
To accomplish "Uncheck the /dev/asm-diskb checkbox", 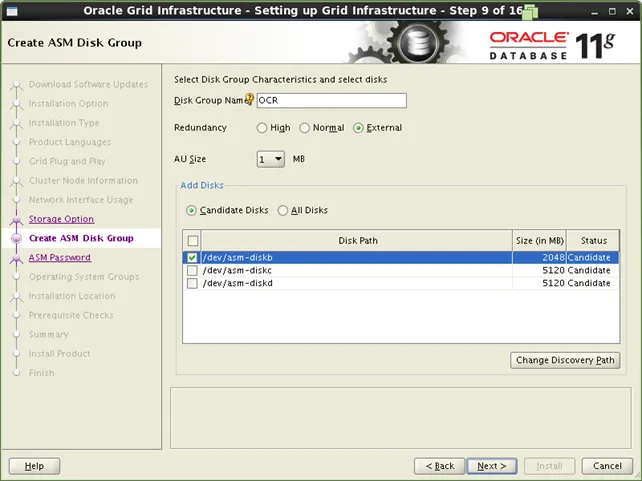I will [193, 258].
